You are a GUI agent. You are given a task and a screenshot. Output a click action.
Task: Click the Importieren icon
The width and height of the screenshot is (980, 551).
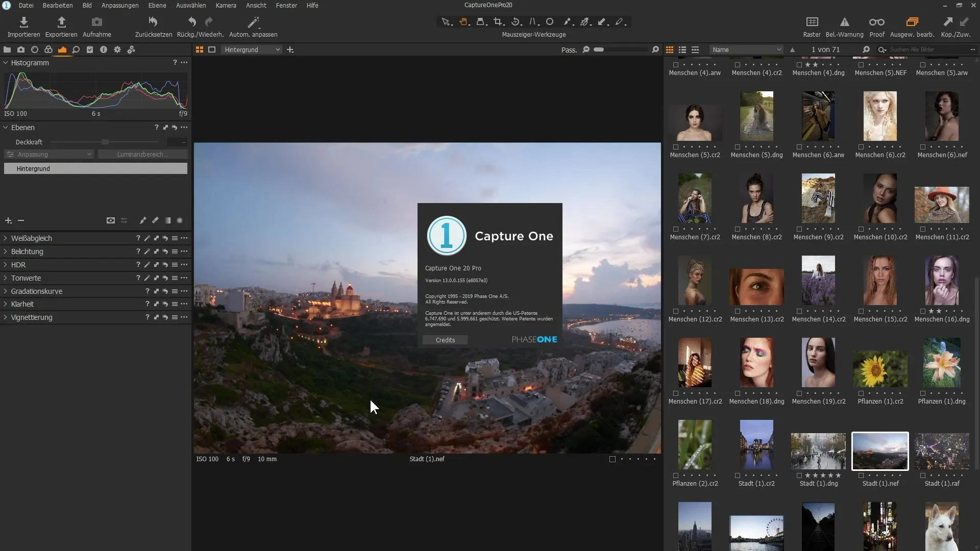pyautogui.click(x=23, y=22)
